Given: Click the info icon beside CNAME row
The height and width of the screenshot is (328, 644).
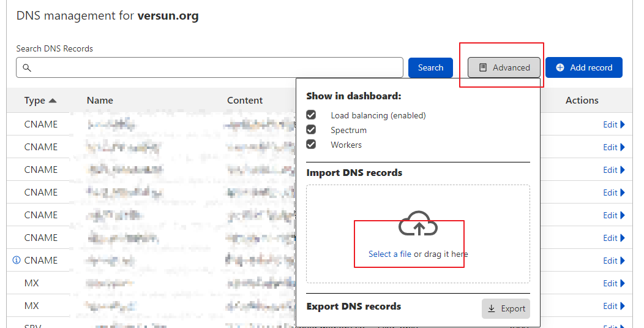Looking at the screenshot, I should click(x=17, y=260).
